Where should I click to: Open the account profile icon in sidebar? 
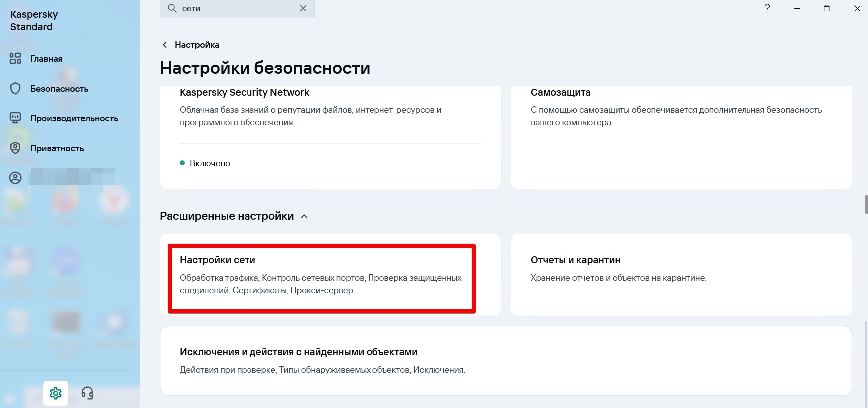point(15,178)
